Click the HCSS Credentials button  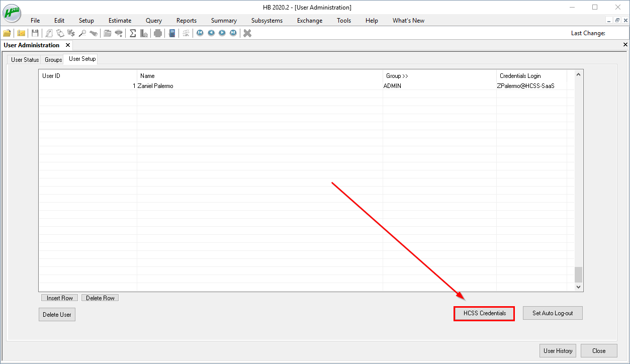pyautogui.click(x=484, y=313)
